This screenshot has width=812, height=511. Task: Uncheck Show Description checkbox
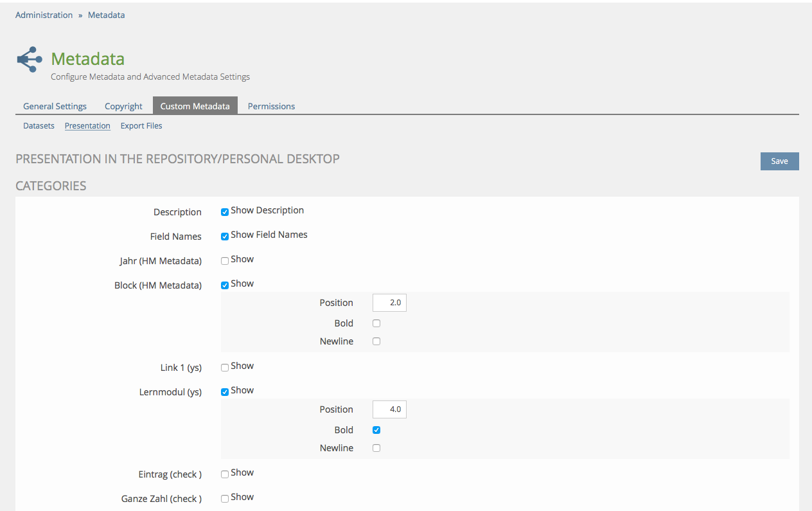click(225, 212)
